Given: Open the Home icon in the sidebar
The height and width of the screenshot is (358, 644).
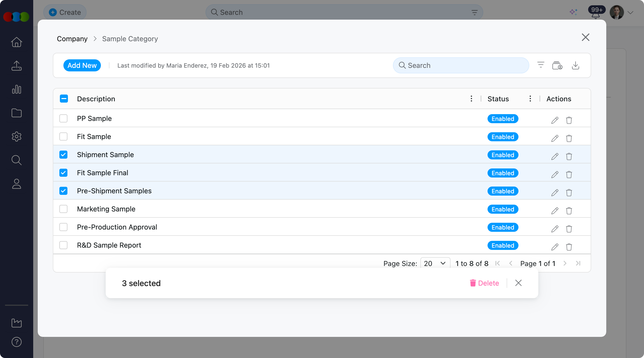Looking at the screenshot, I should pos(16,42).
